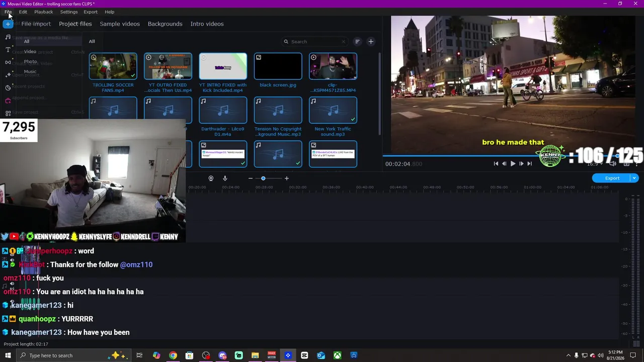Click the blue plus import button
The height and width of the screenshot is (362, 644).
click(x=8, y=24)
